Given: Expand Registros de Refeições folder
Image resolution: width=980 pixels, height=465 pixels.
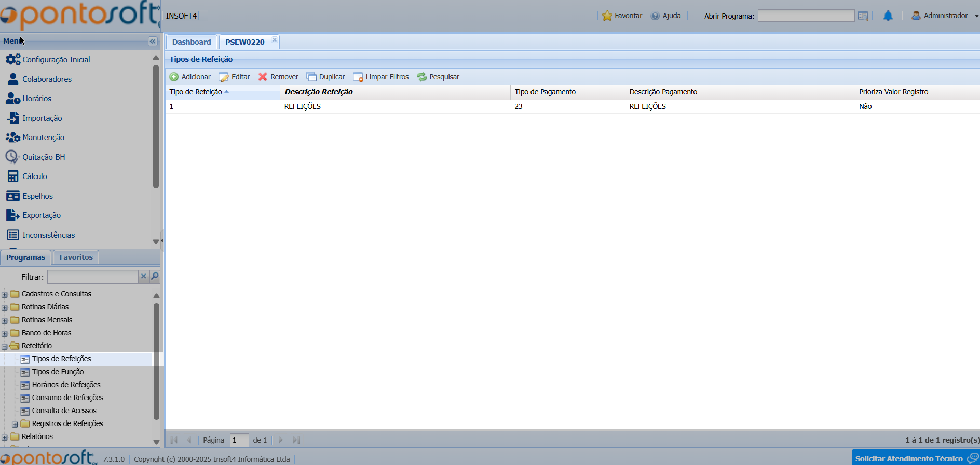Looking at the screenshot, I should pos(15,424).
